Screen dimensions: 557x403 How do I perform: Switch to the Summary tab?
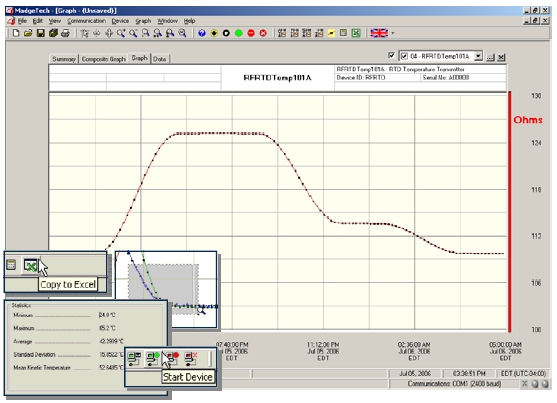coord(64,59)
